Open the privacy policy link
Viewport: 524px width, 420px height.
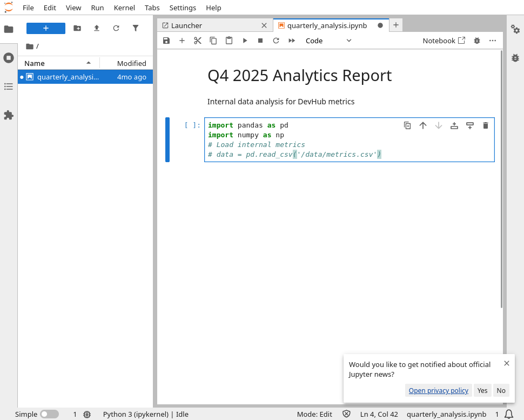point(439,391)
